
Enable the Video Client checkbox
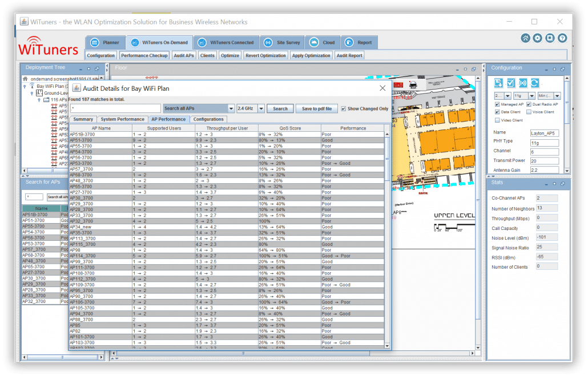497,120
